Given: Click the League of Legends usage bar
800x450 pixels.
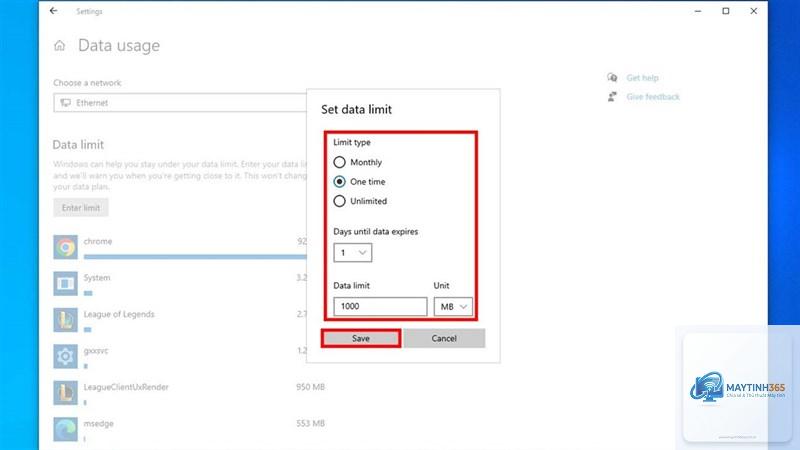Looking at the screenshot, I should click(88, 330).
